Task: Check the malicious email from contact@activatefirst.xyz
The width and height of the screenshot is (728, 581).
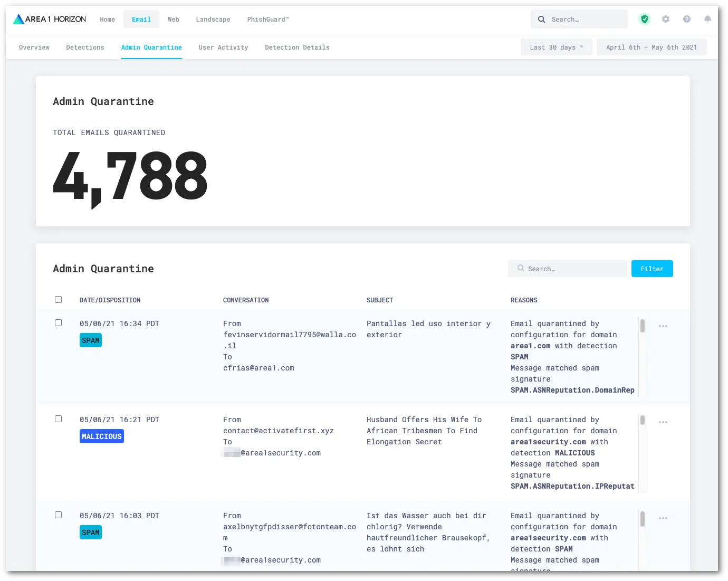Action: click(58, 418)
